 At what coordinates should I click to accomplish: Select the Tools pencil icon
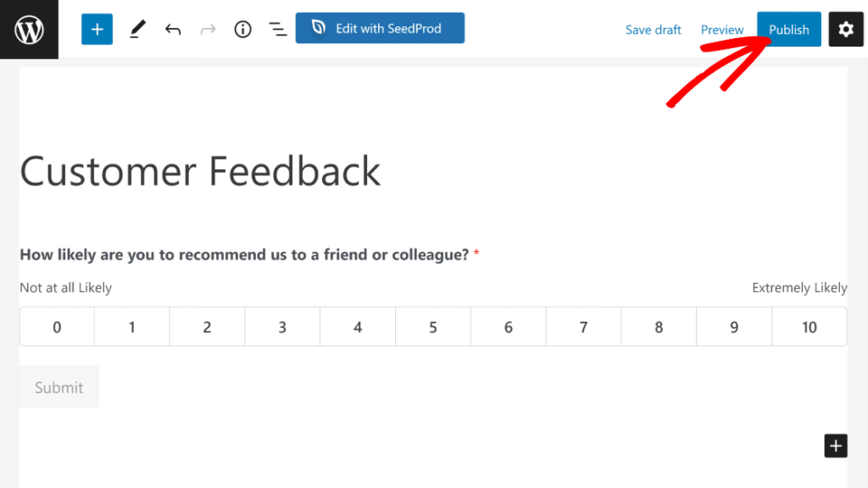point(138,29)
